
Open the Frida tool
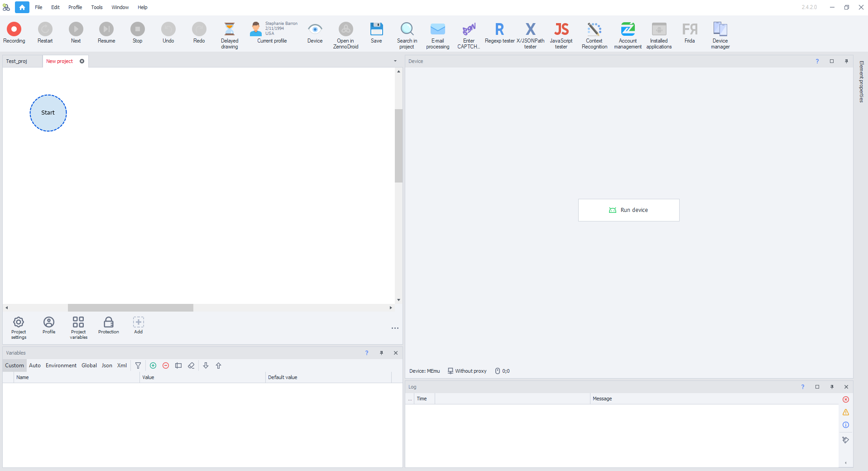pyautogui.click(x=689, y=34)
